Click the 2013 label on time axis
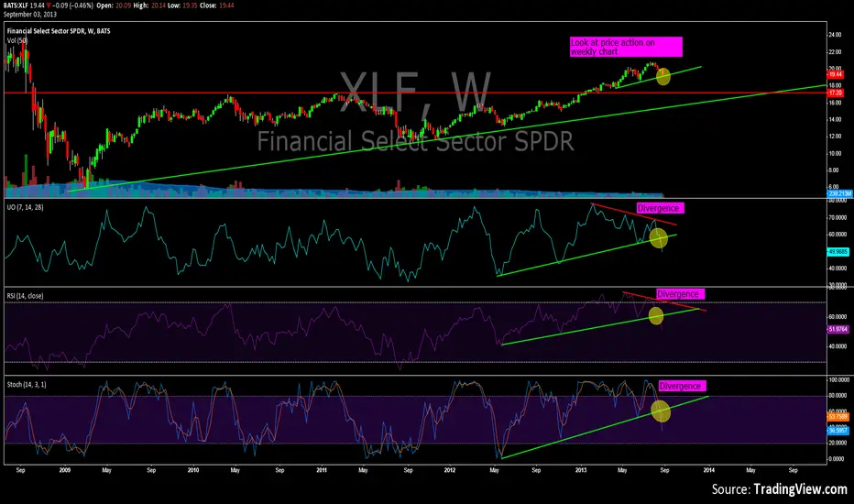 [x=581, y=470]
